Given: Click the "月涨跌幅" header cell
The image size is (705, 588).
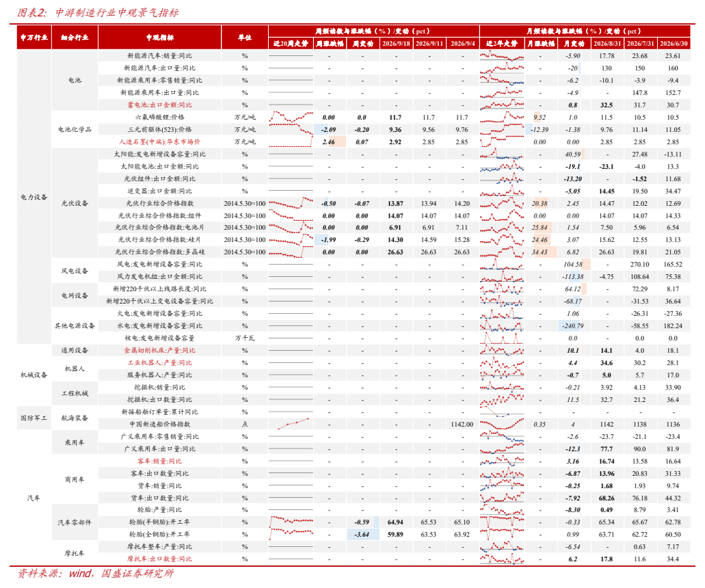Looking at the screenshot, I should coord(540,44).
